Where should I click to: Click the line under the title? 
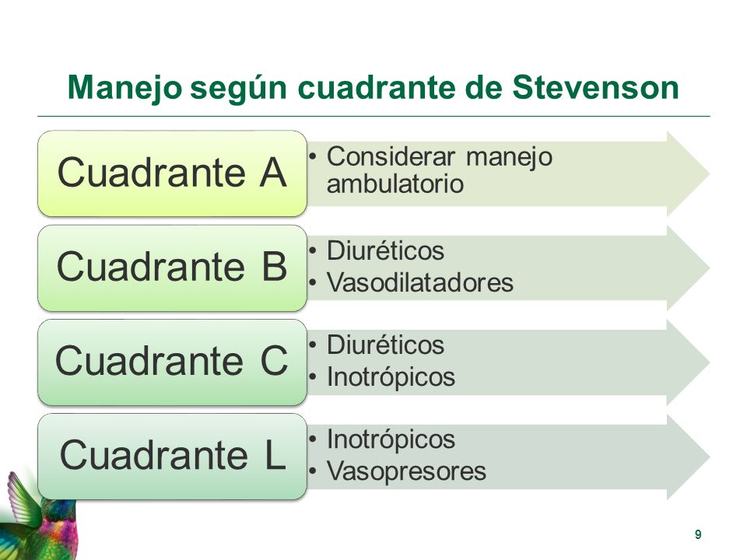(x=373, y=116)
